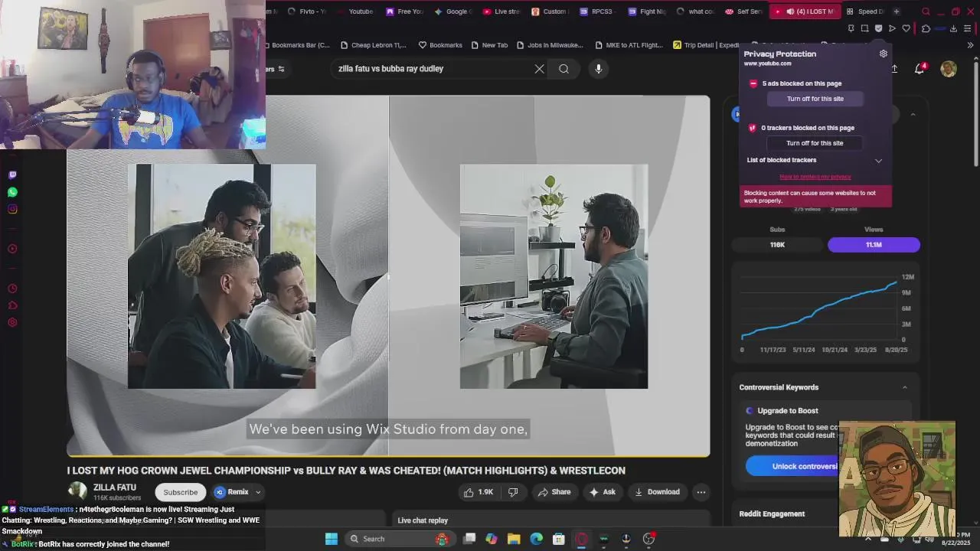Switch to the Speed Dial tab
980x551 pixels.
[x=864, y=11]
